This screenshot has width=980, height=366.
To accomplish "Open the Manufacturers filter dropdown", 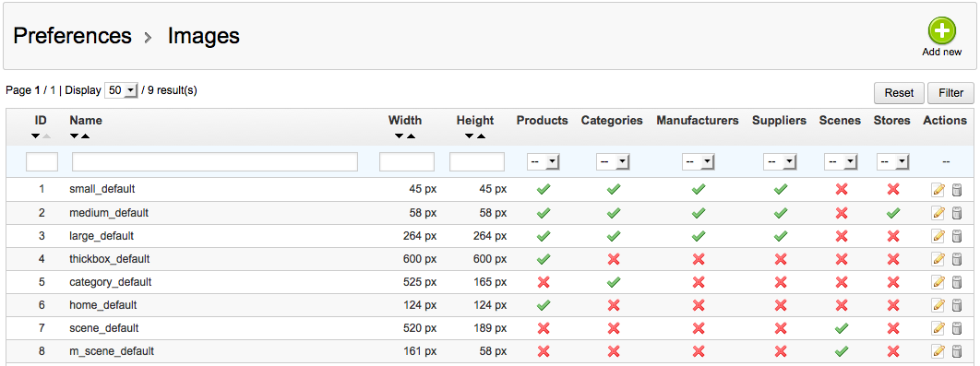I will [x=699, y=162].
